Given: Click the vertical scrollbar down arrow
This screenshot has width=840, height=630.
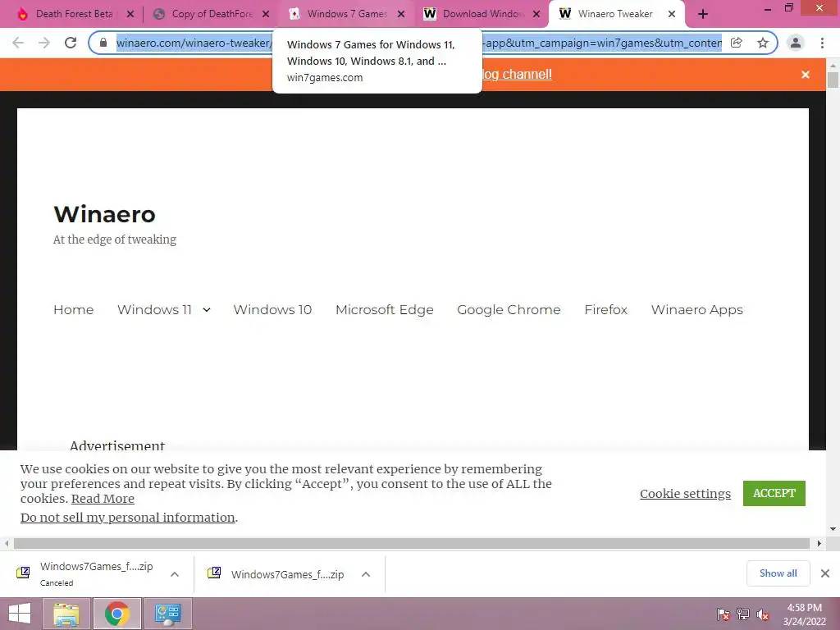Looking at the screenshot, I should [x=833, y=529].
